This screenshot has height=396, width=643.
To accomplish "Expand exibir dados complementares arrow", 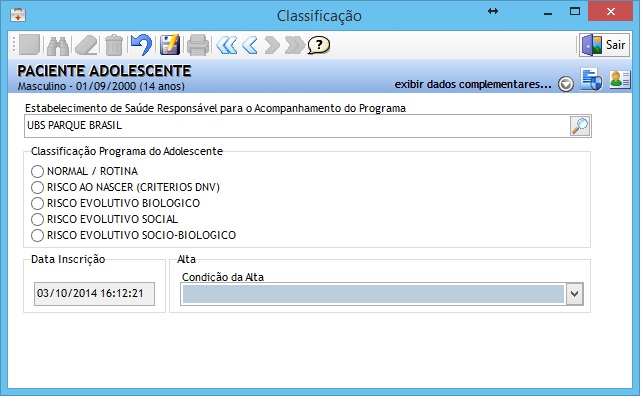I will tap(565, 84).
